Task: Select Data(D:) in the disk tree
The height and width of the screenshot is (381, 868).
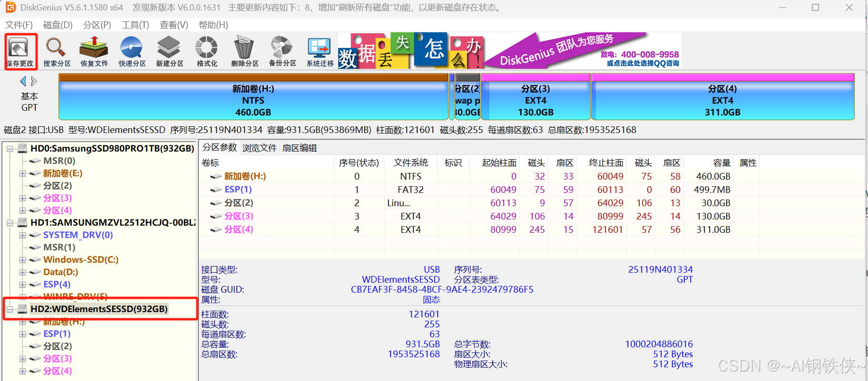Action: click(x=60, y=272)
